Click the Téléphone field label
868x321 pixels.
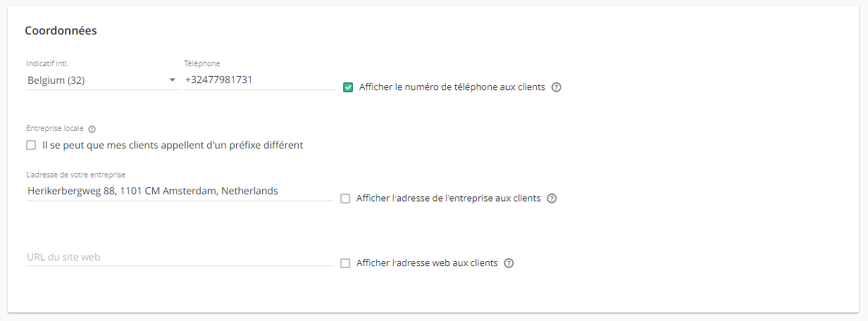click(202, 63)
